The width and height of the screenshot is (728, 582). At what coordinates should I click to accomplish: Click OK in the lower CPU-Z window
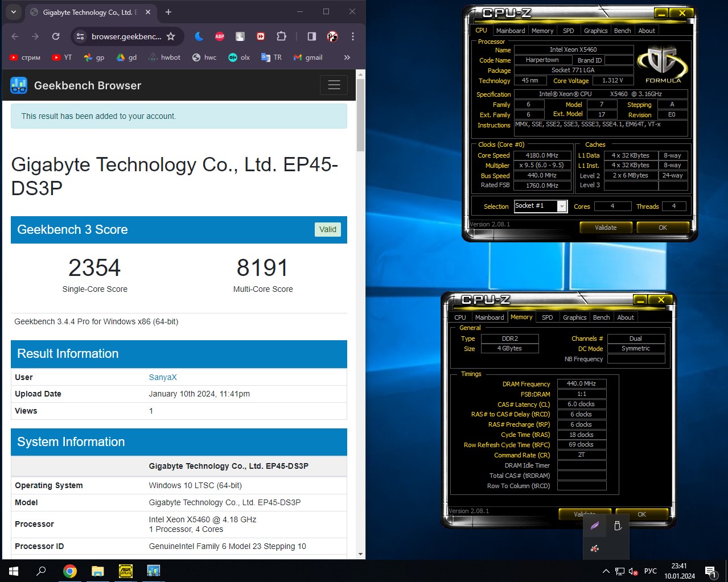641,514
